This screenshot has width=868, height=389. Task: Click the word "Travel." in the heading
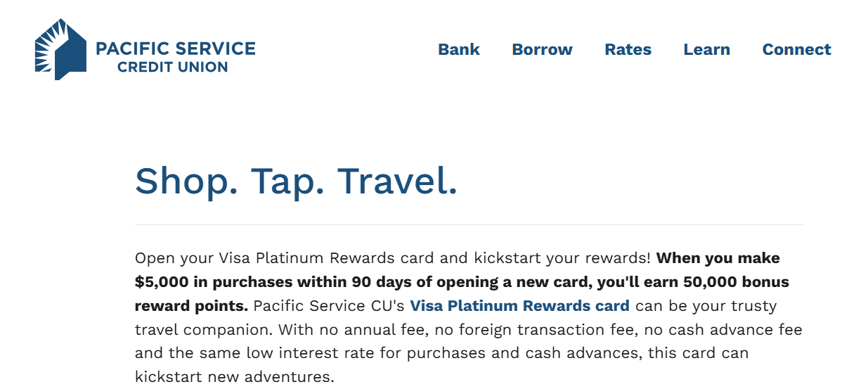coord(397,181)
